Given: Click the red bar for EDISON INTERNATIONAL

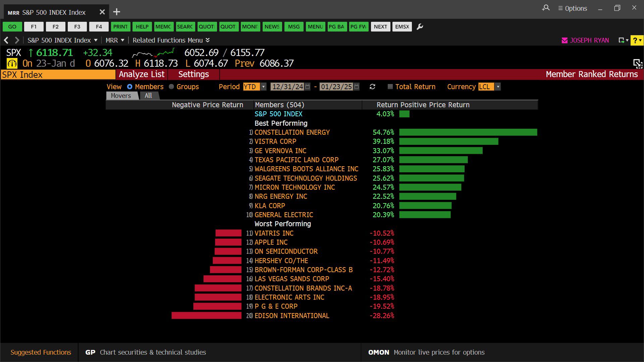Looking at the screenshot, I should pyautogui.click(x=206, y=316).
